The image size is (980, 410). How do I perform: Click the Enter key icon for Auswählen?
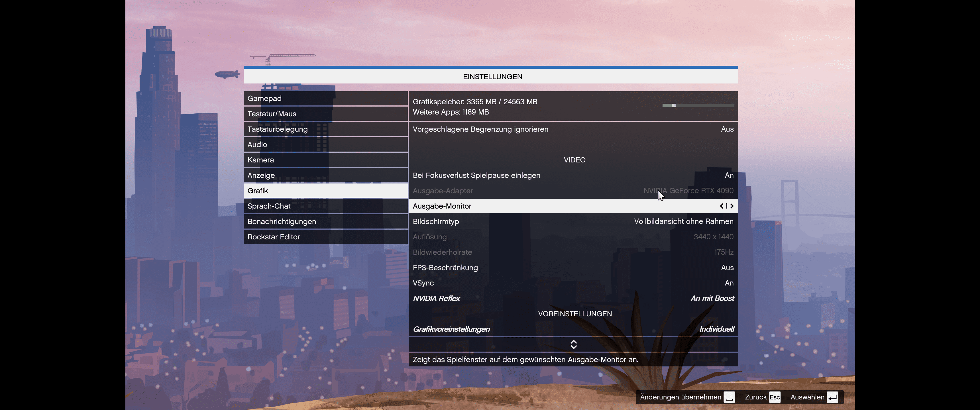pyautogui.click(x=832, y=397)
